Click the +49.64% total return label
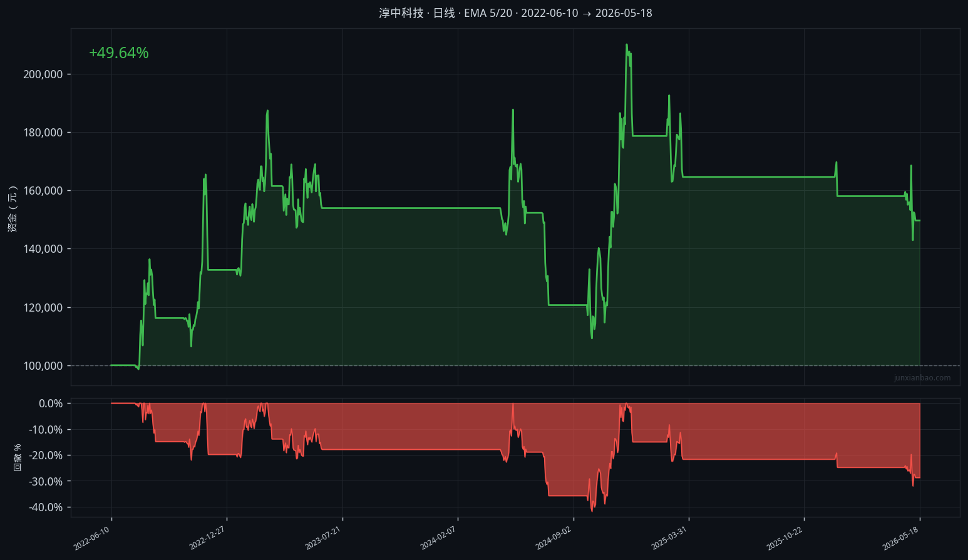This screenshot has width=968, height=560. tap(119, 53)
